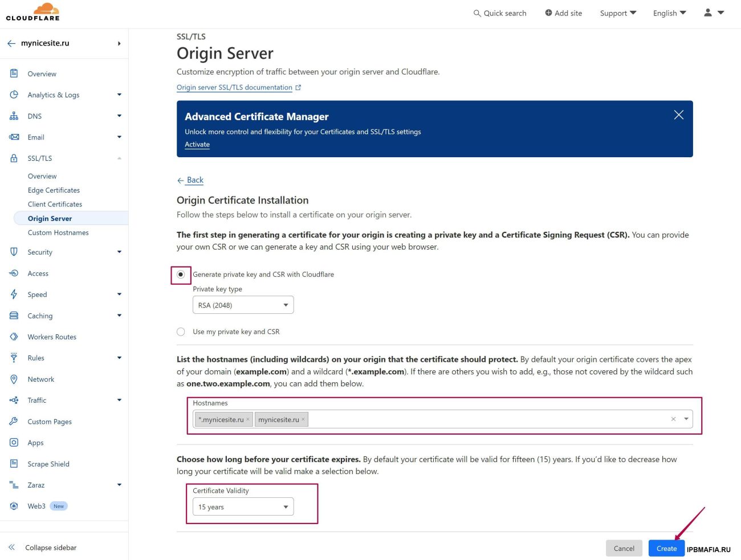
Task: Expand the Hostnames dropdown arrow
Action: (x=686, y=419)
